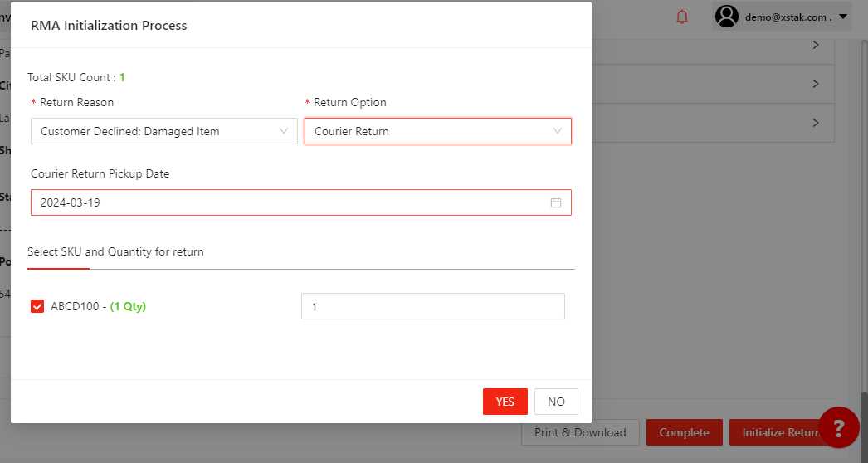Viewport: 868px width, 463px height.
Task: Select 'Select SKU and Quantity for return' tab
Action: tap(115, 251)
